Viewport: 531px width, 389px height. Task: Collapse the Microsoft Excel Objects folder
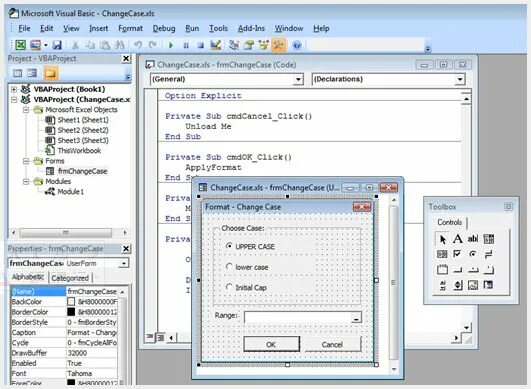(x=26, y=110)
